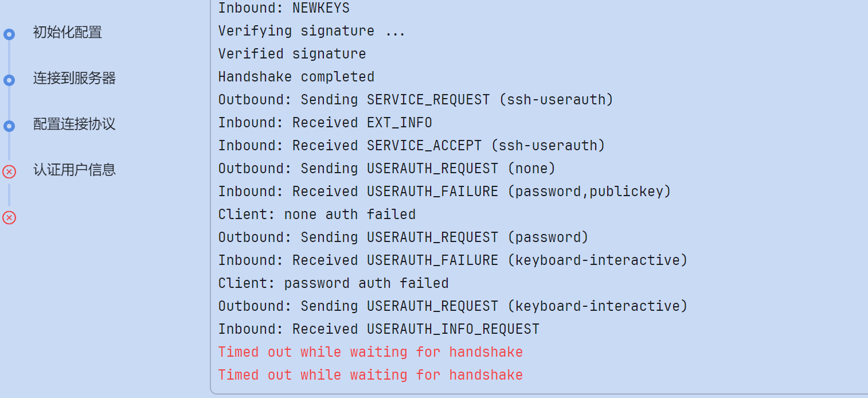Click the "Handshake completed" log line
868x398 pixels.
(296, 77)
